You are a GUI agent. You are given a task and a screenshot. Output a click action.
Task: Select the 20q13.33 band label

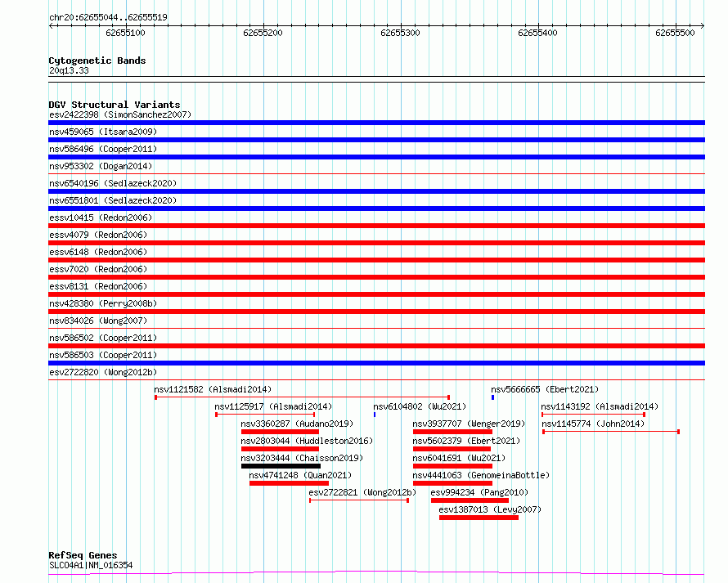point(69,71)
